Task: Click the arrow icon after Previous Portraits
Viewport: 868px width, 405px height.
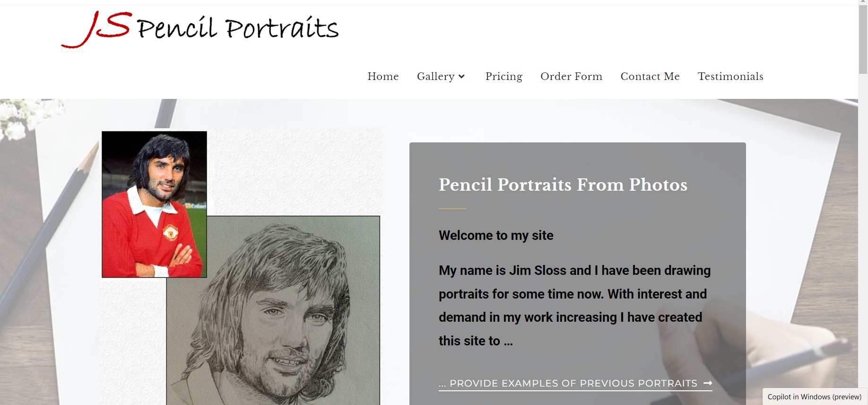Action: pyautogui.click(x=708, y=383)
